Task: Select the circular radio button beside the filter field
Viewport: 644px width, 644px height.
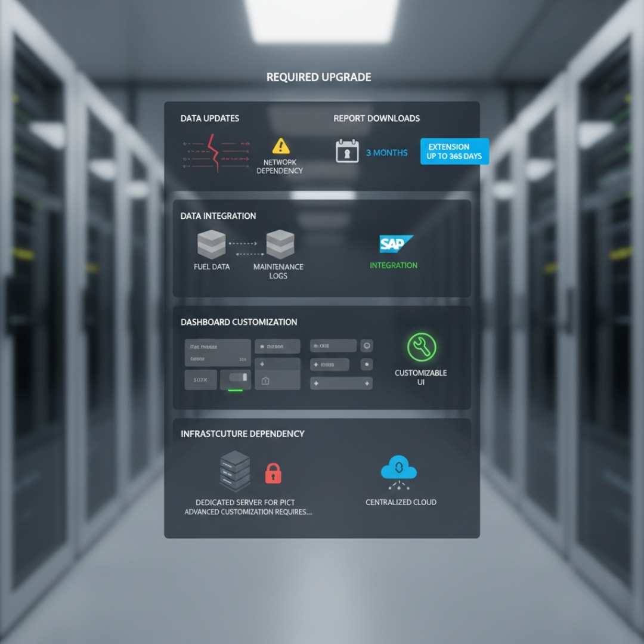Action: [x=367, y=346]
